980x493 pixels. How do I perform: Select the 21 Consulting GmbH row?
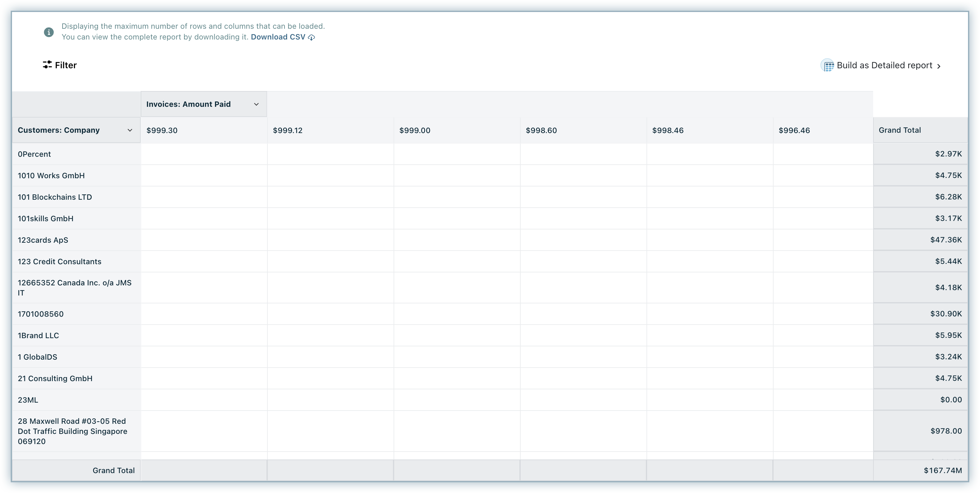click(x=55, y=379)
